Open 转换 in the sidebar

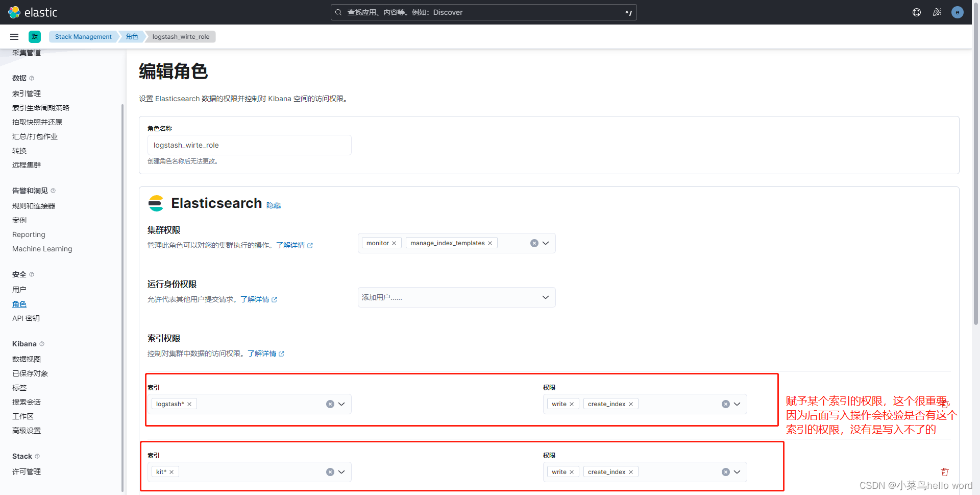click(x=19, y=151)
